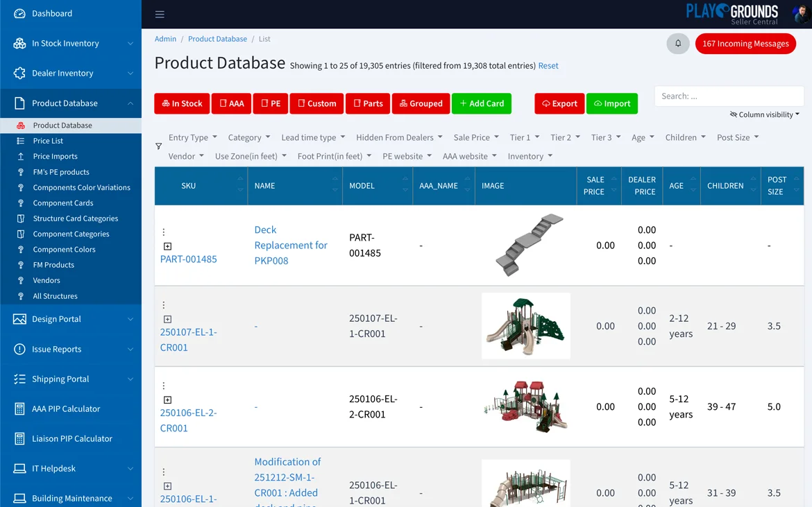Open the sidebar hamburger menu
812x507 pixels.
point(160,14)
